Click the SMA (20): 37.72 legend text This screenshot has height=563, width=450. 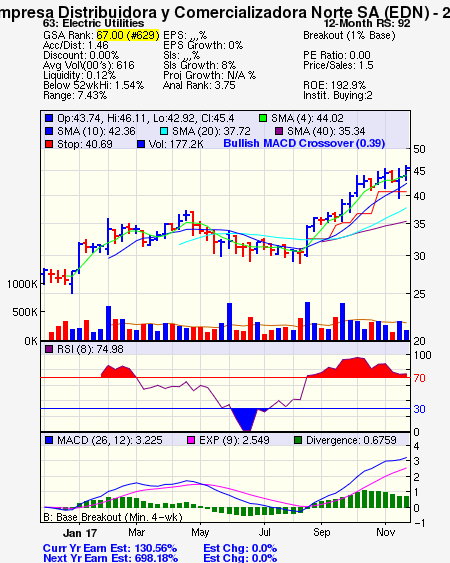211,131
